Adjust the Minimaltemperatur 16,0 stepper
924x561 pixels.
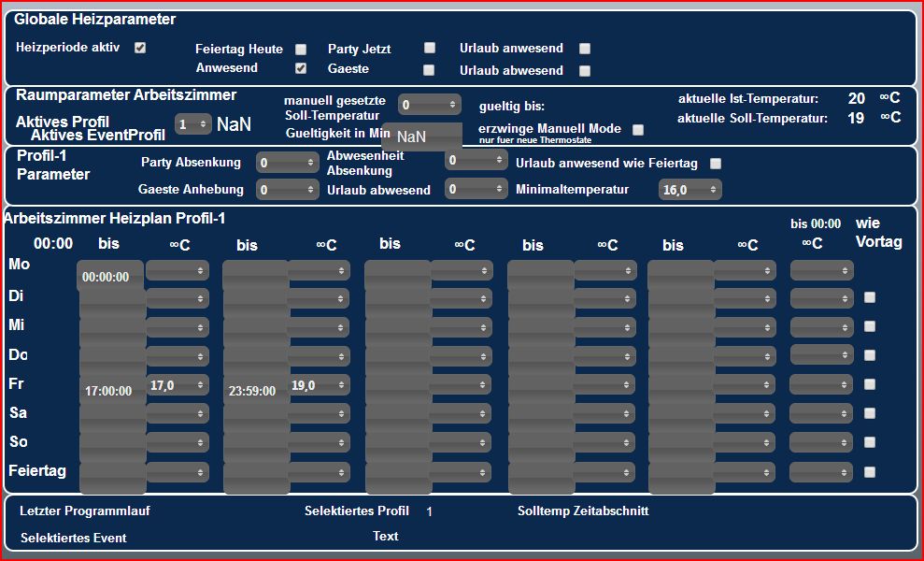[690, 190]
